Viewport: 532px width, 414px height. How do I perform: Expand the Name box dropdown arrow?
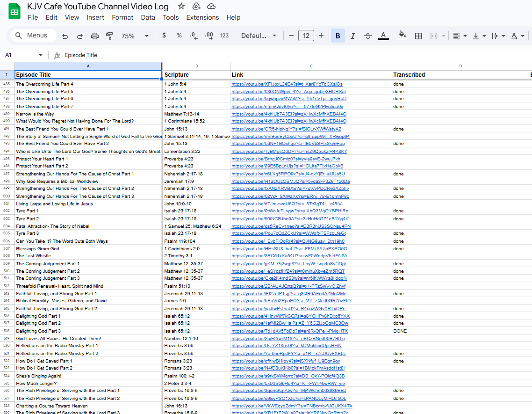coord(40,55)
